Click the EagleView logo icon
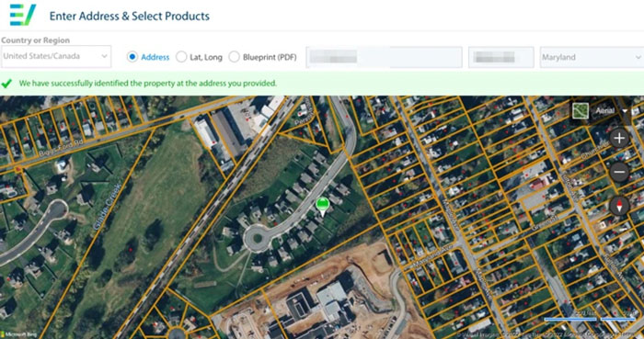The width and height of the screenshot is (644, 339). click(x=23, y=15)
